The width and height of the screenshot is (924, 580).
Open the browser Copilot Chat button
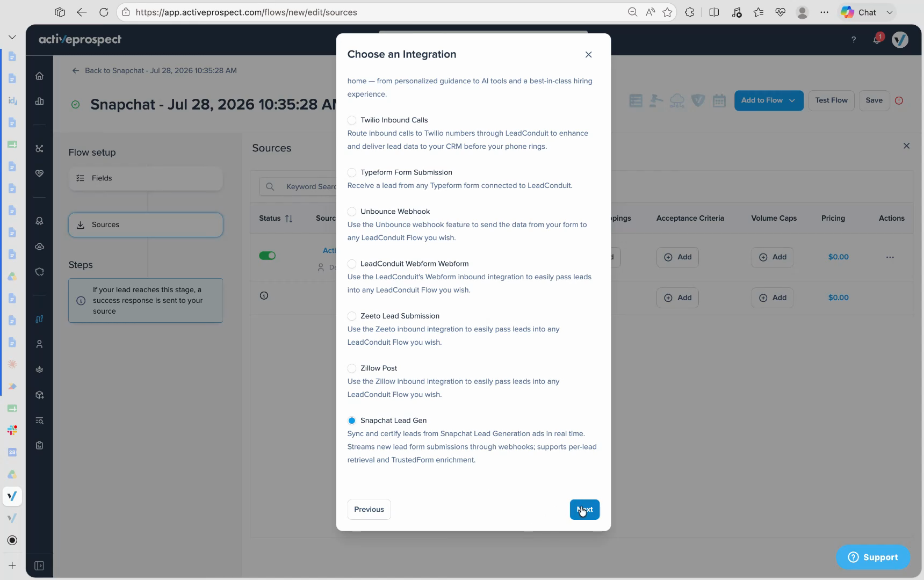click(859, 12)
